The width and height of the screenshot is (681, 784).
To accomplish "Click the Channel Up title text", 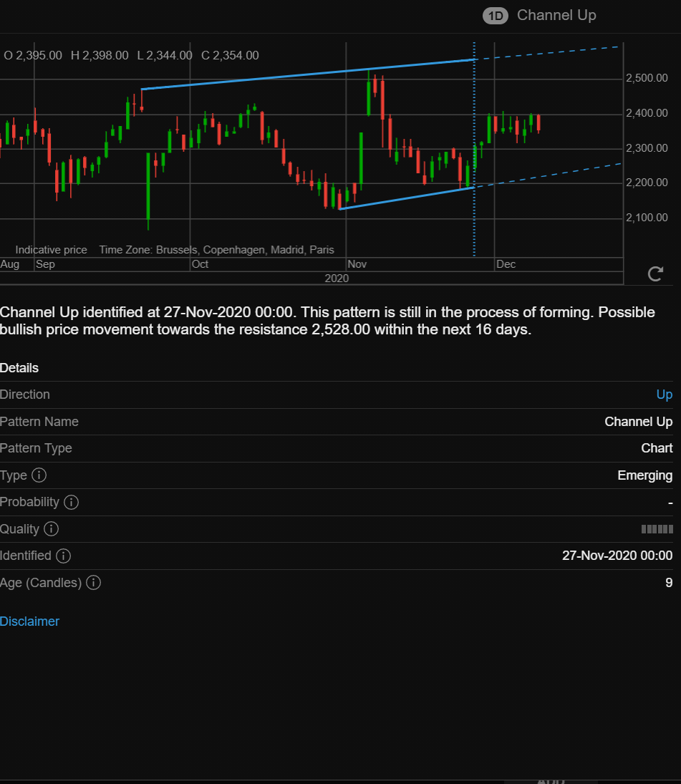I will pyautogui.click(x=556, y=15).
